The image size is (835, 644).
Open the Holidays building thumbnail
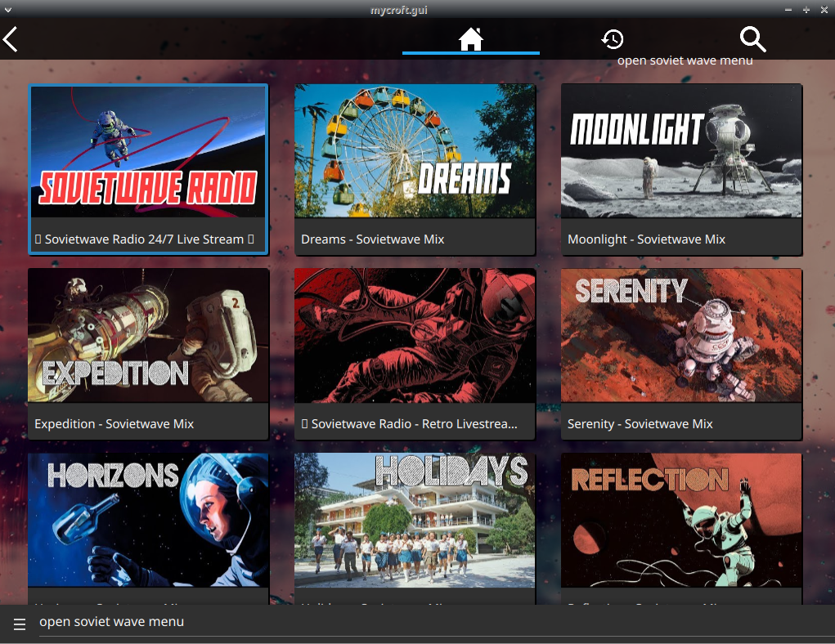415,520
